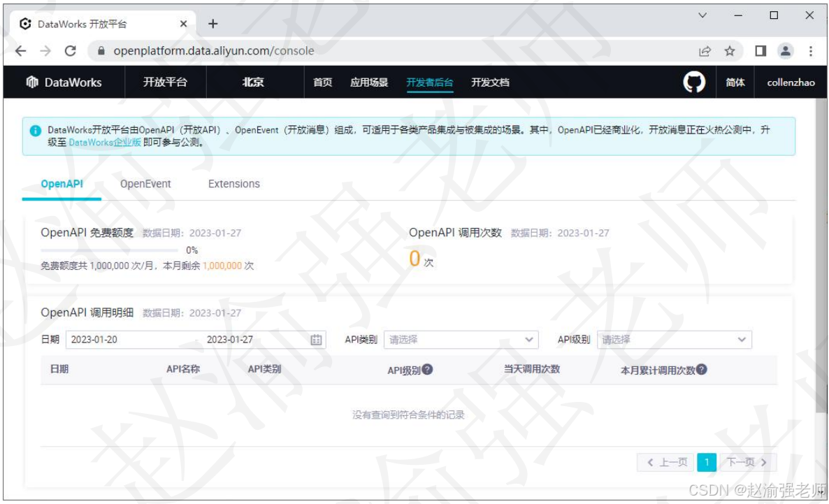Open the collenzhao account menu
The image size is (829, 504).
tap(791, 82)
